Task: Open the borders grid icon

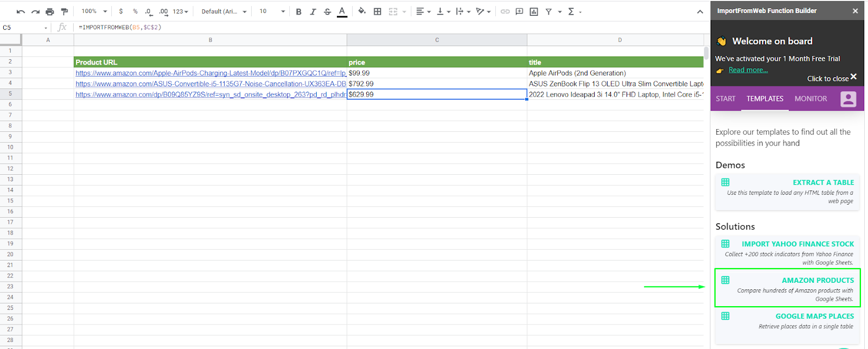Action: 378,11
